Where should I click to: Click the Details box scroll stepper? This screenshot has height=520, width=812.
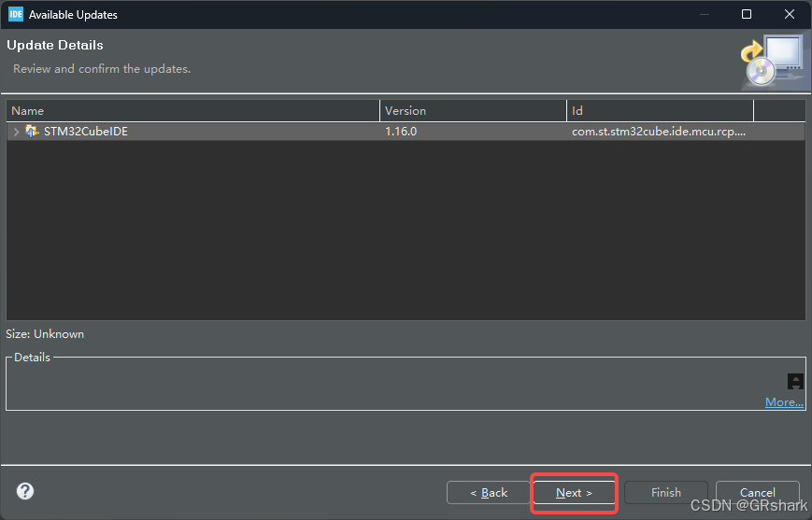click(795, 381)
